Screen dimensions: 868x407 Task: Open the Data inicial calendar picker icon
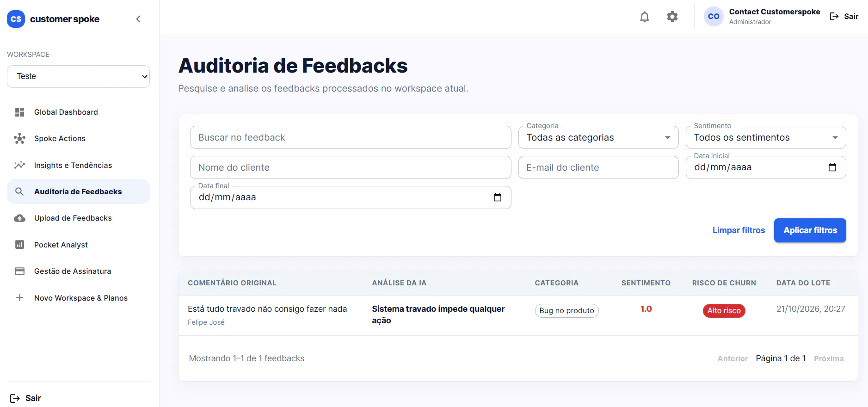[x=832, y=167]
